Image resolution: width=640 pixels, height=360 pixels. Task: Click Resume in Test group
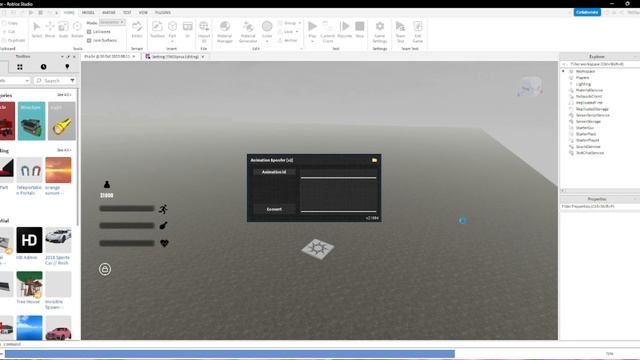point(344,29)
